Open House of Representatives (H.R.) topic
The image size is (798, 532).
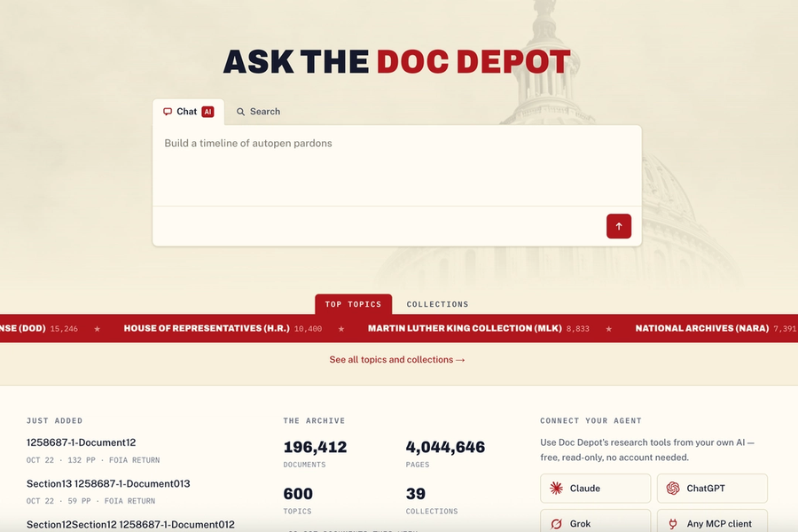[207, 328]
